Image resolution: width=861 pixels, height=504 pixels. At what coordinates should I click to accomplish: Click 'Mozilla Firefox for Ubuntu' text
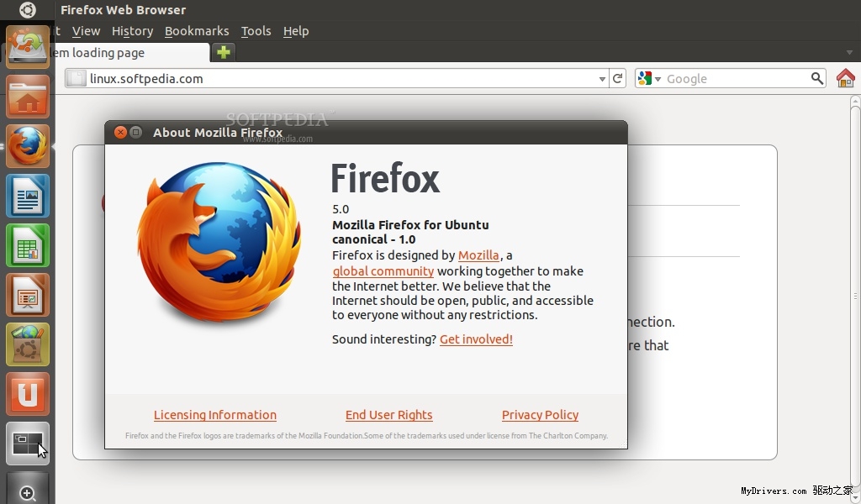[410, 225]
